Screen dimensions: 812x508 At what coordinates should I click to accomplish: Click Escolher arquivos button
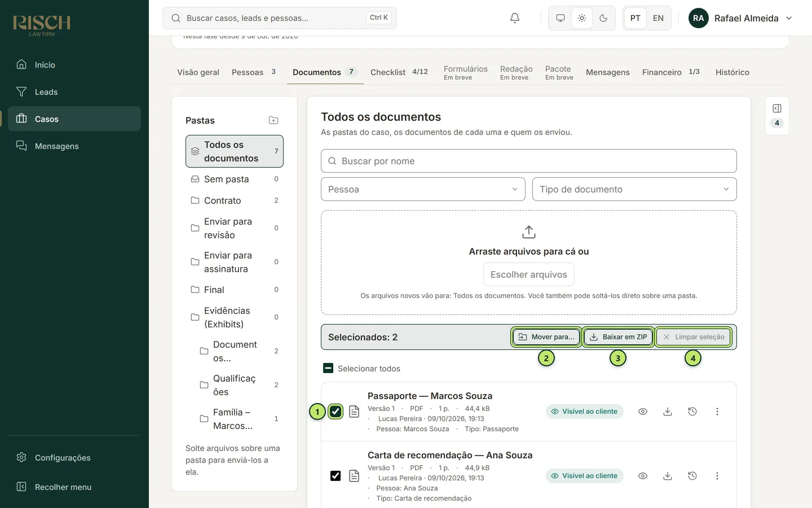tap(529, 274)
